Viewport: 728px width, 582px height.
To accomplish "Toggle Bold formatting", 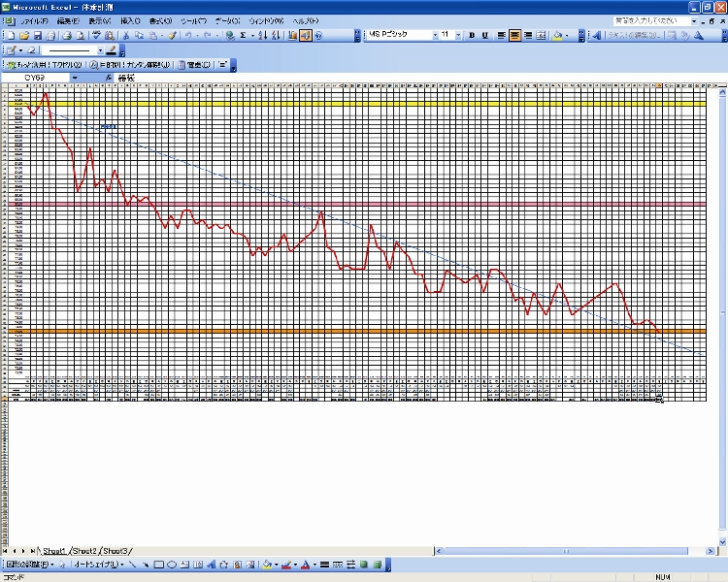I will [x=472, y=35].
